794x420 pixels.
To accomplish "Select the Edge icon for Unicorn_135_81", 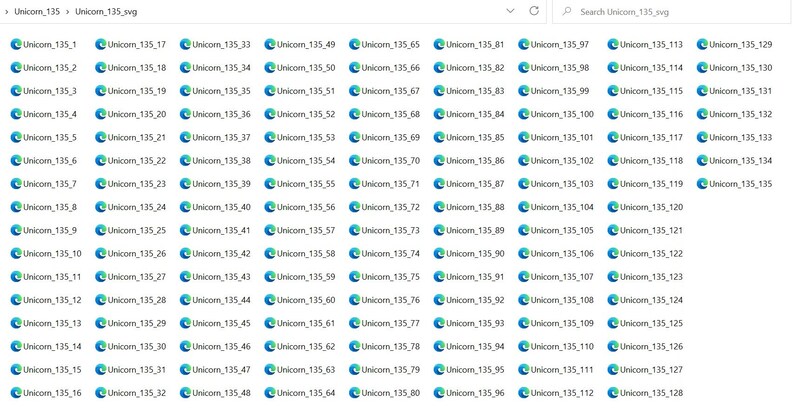I will click(439, 45).
